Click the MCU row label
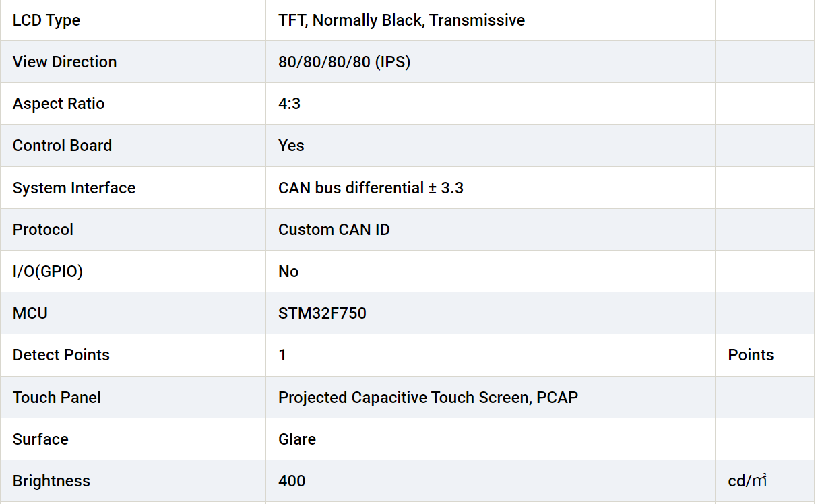This screenshot has height=504, width=820. point(30,313)
